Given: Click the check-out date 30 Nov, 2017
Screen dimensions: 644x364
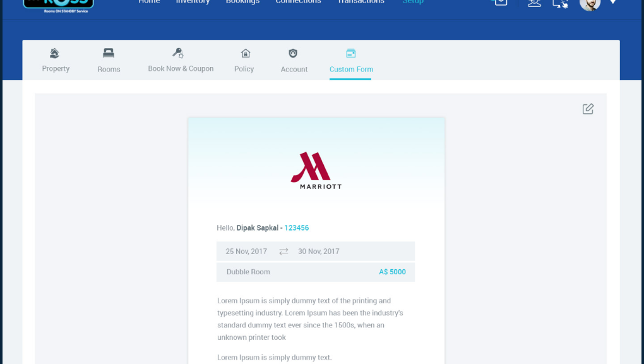Looking at the screenshot, I should point(319,252).
